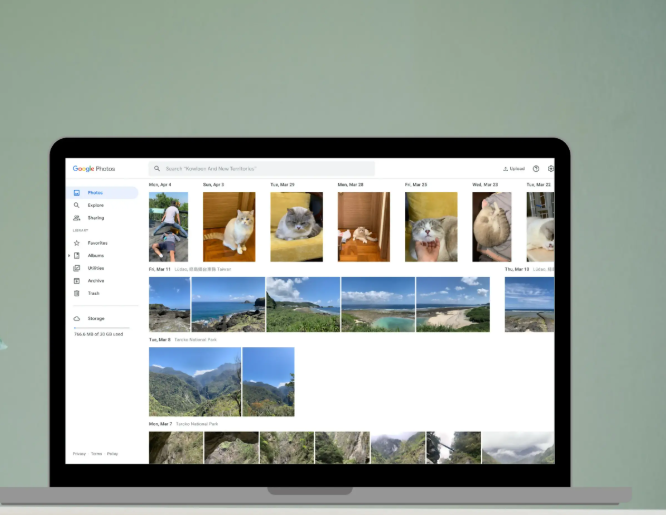Viewport: 666px width, 515px height.
Task: Open the Photos tab icon in sidebar
Action: point(76,193)
